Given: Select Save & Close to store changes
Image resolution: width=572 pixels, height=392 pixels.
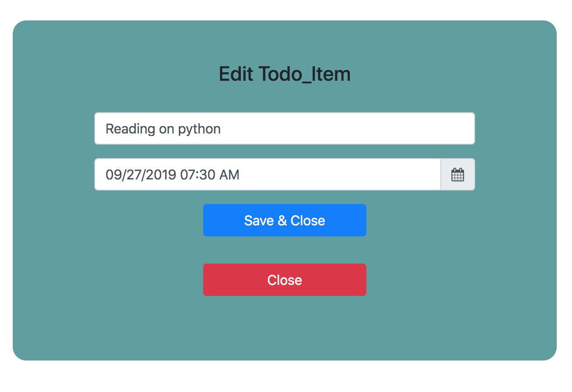Looking at the screenshot, I should coord(284,220).
